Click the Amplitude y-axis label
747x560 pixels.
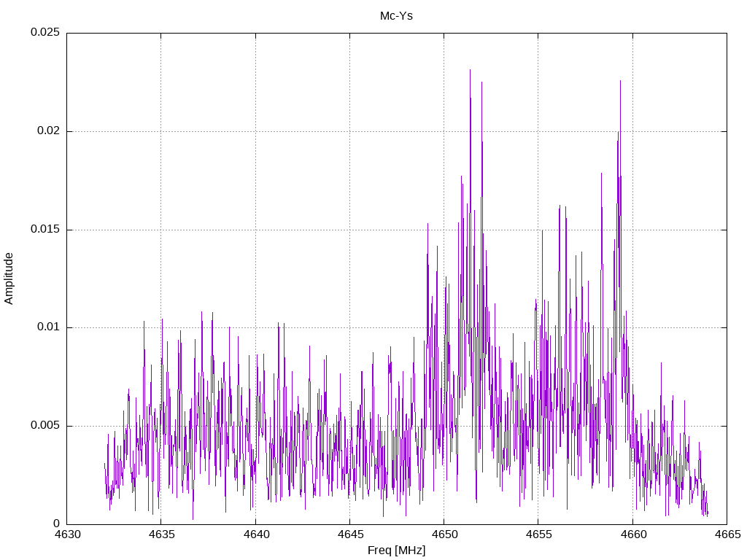[9, 279]
